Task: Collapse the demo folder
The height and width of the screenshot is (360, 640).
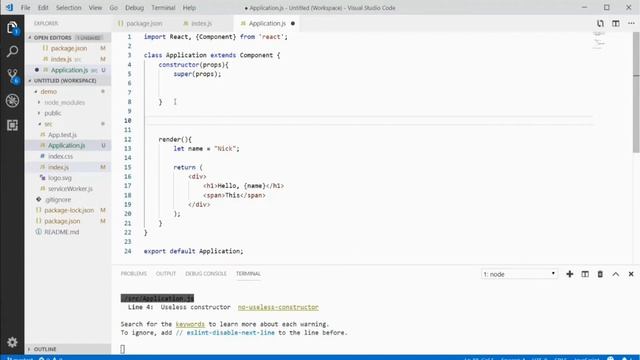Action: click(48, 91)
